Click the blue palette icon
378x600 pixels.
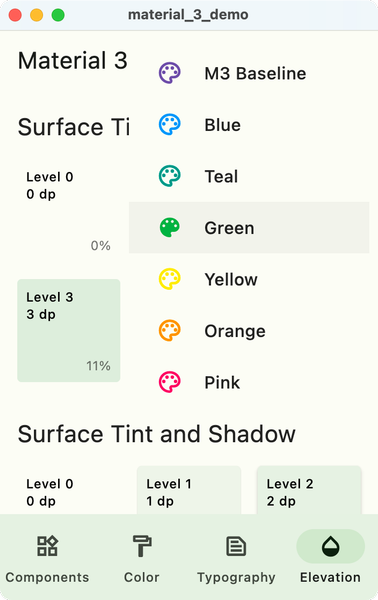(x=169, y=124)
